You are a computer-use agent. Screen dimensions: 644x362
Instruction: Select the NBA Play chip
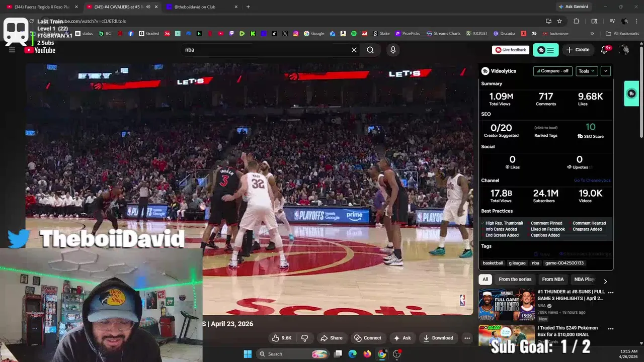585,280
